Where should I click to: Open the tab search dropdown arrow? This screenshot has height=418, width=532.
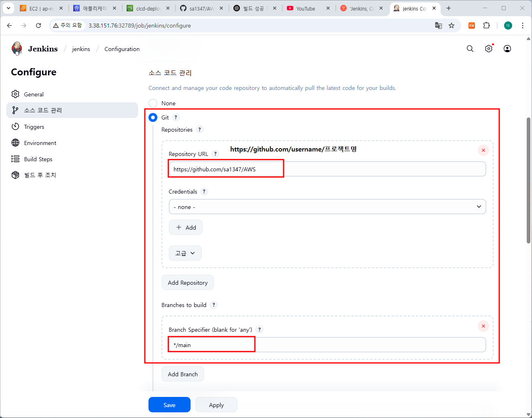[x=8, y=8]
